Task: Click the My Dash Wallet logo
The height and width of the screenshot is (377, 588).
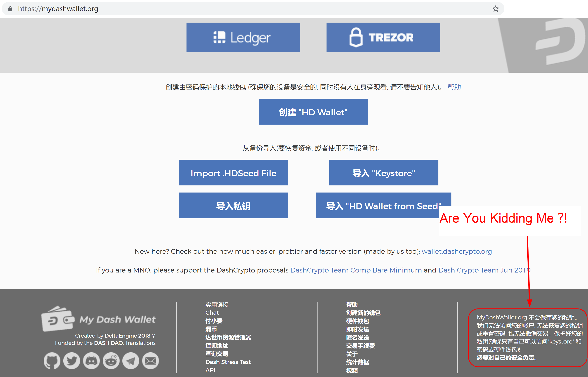Action: (98, 319)
